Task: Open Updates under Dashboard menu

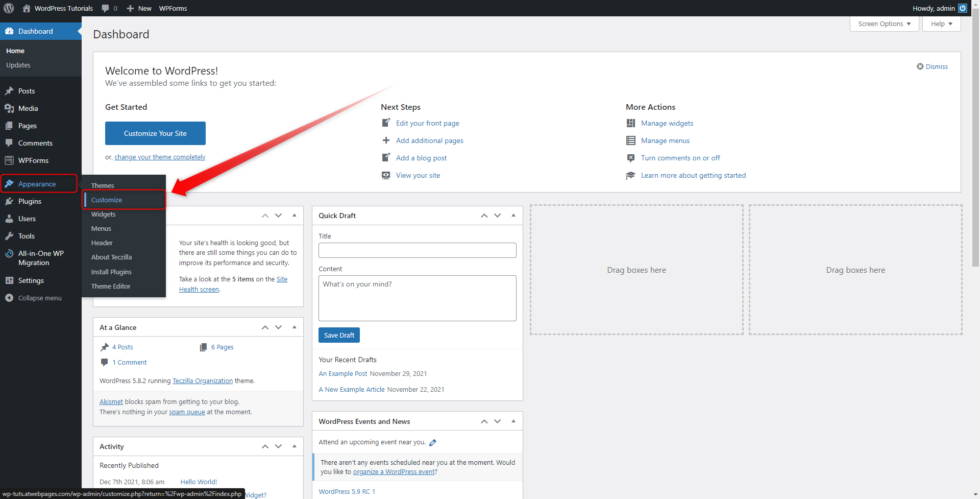Action: (18, 65)
